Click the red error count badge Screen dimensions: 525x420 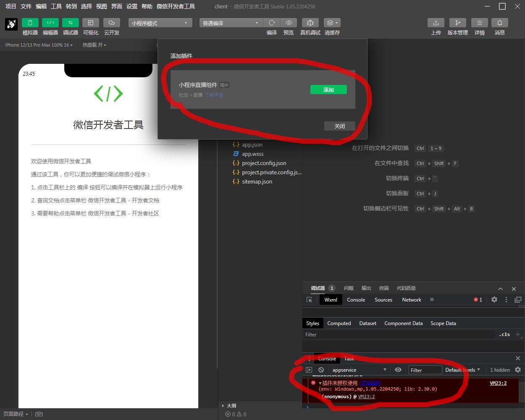(478, 299)
